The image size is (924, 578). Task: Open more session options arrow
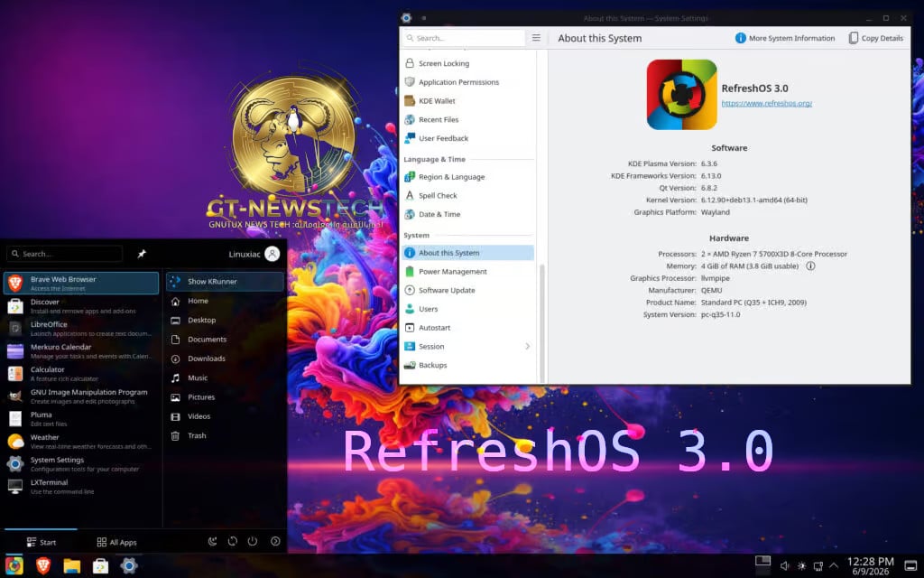[x=275, y=542]
